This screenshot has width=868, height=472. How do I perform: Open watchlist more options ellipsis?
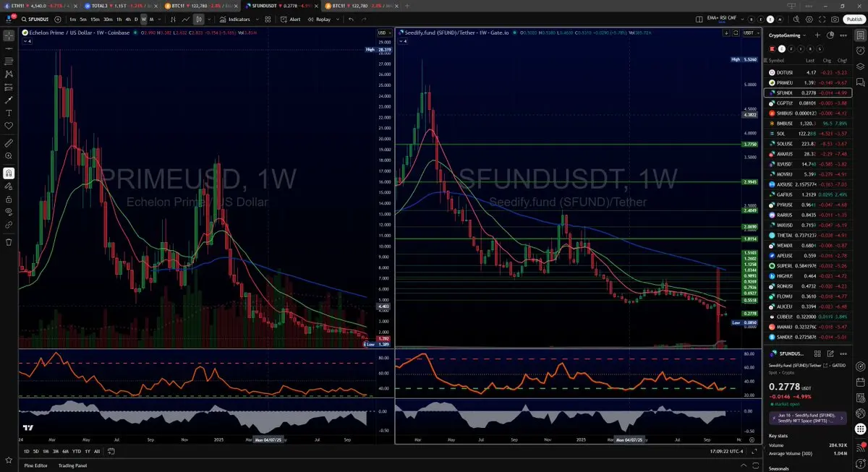(x=843, y=35)
